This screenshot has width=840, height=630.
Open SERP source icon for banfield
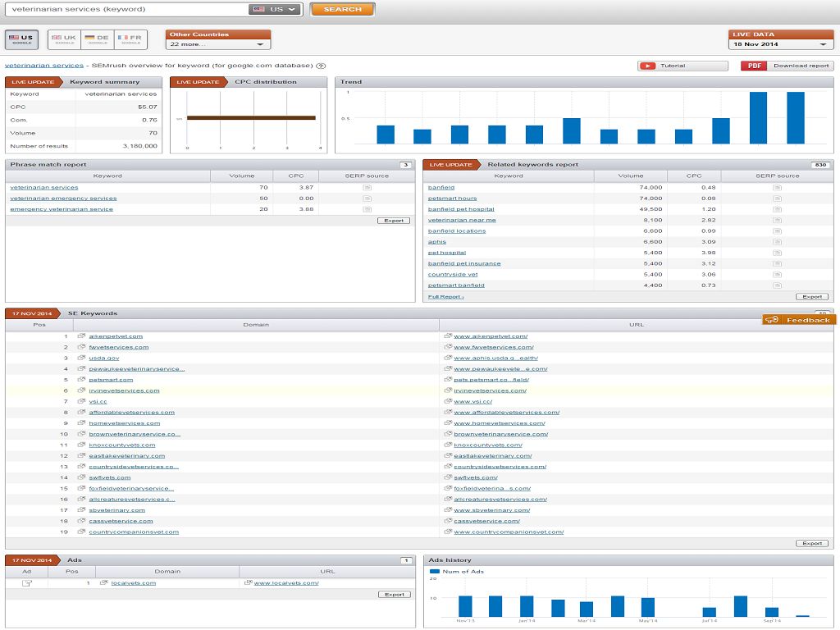coord(777,188)
